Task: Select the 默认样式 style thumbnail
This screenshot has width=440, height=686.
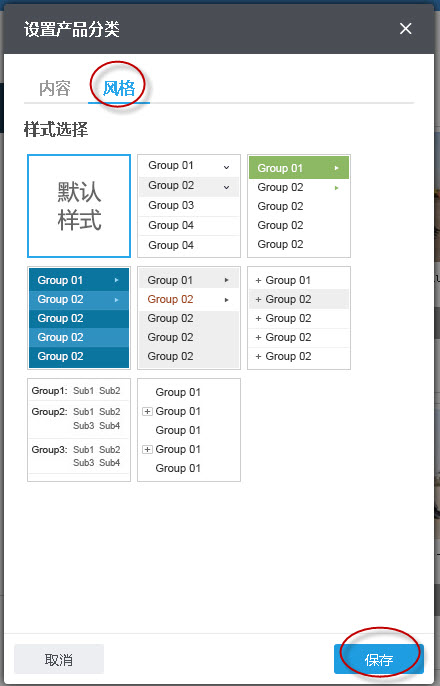Action: coord(79,206)
